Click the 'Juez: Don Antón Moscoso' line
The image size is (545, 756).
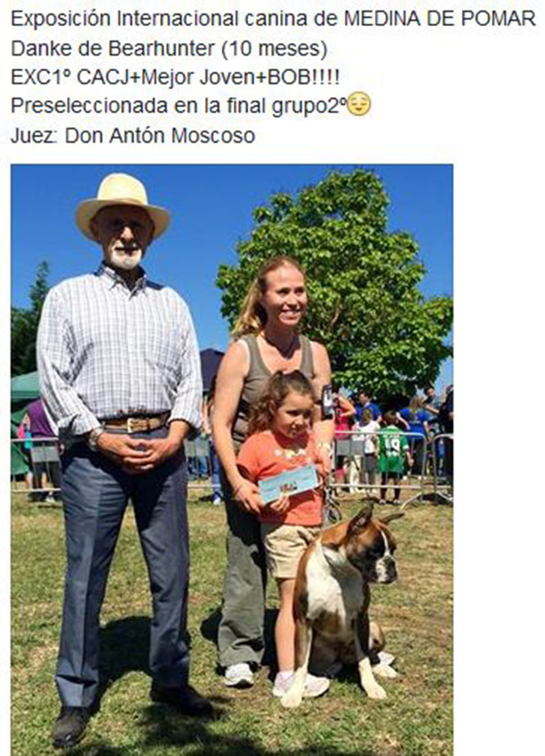(133, 136)
